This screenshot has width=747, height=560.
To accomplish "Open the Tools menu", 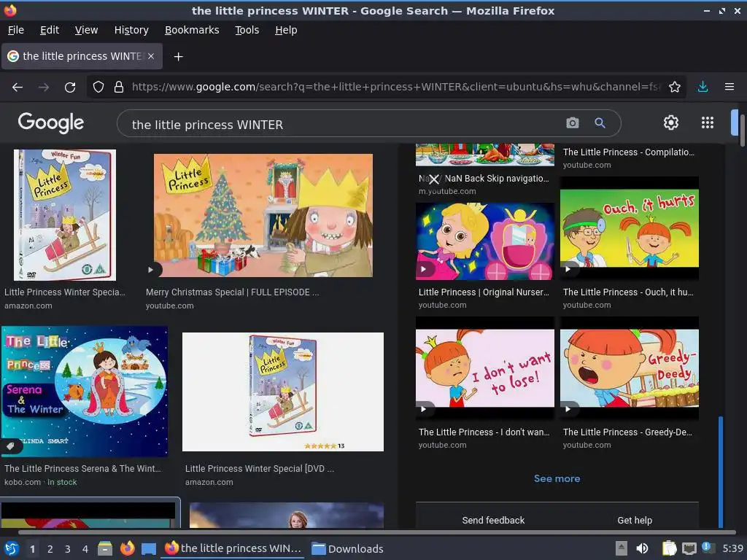I will click(247, 30).
